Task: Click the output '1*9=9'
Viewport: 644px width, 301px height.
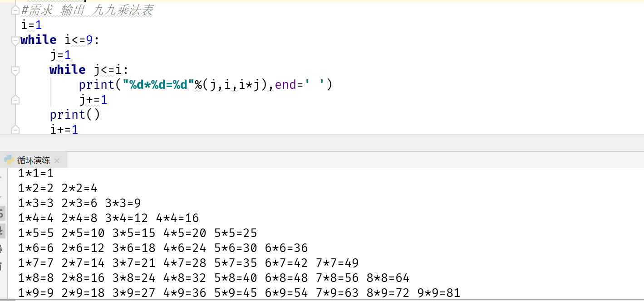Action: [x=36, y=293]
